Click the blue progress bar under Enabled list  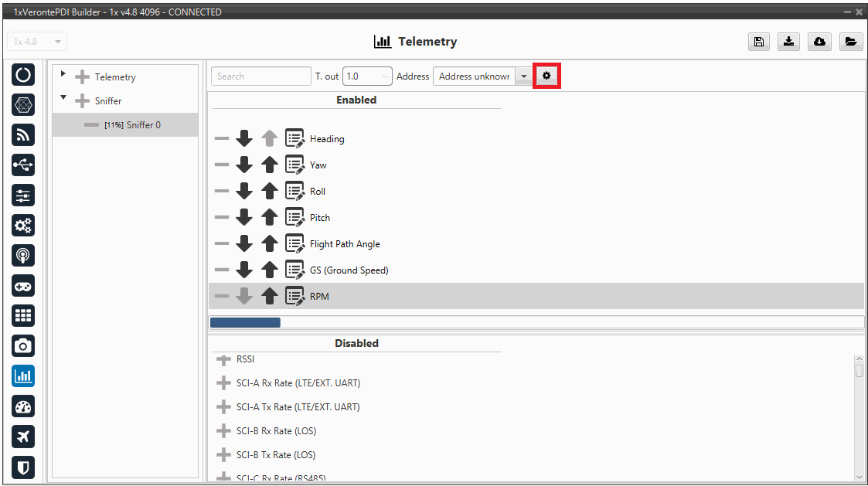coord(245,322)
